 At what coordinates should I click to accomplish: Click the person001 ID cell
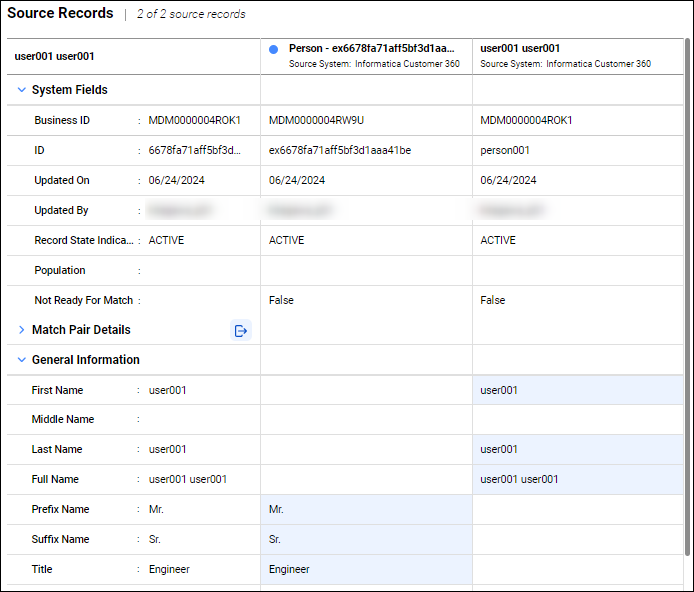coord(505,150)
